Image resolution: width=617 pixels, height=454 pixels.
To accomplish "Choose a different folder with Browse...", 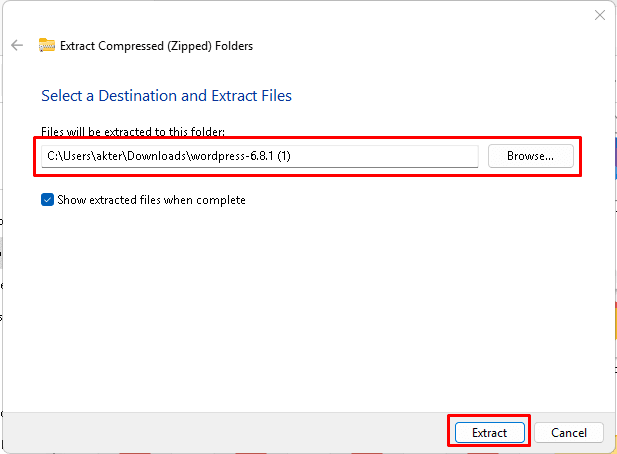I will 530,156.
